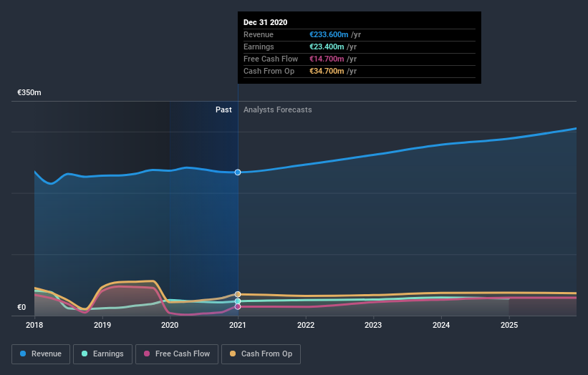Image resolution: width=588 pixels, height=375 pixels.
Task: Click the €23.400m earnings value in tooltip
Action: tap(327, 47)
